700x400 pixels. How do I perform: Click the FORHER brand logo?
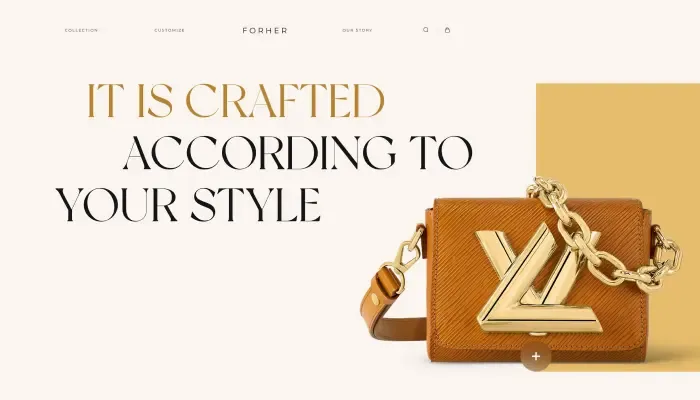[265, 30]
